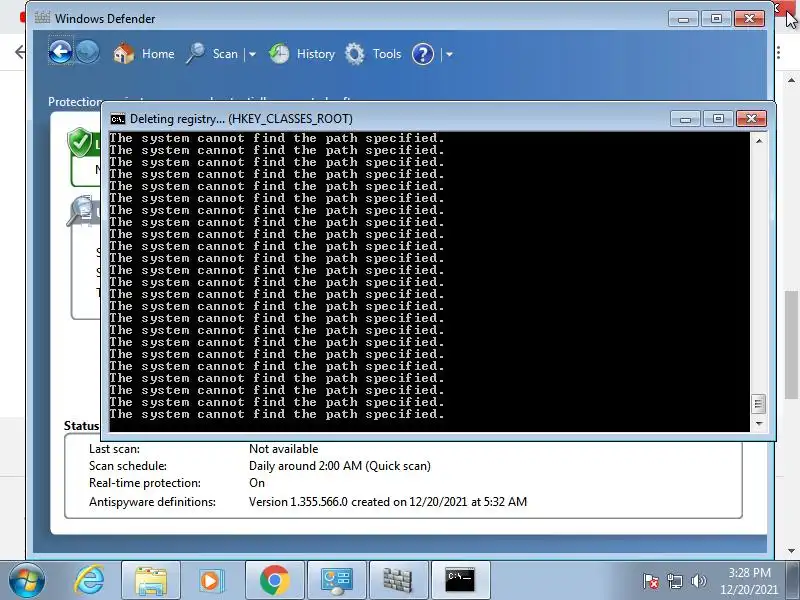Click the Windows Defender title bar icon

tap(42, 18)
